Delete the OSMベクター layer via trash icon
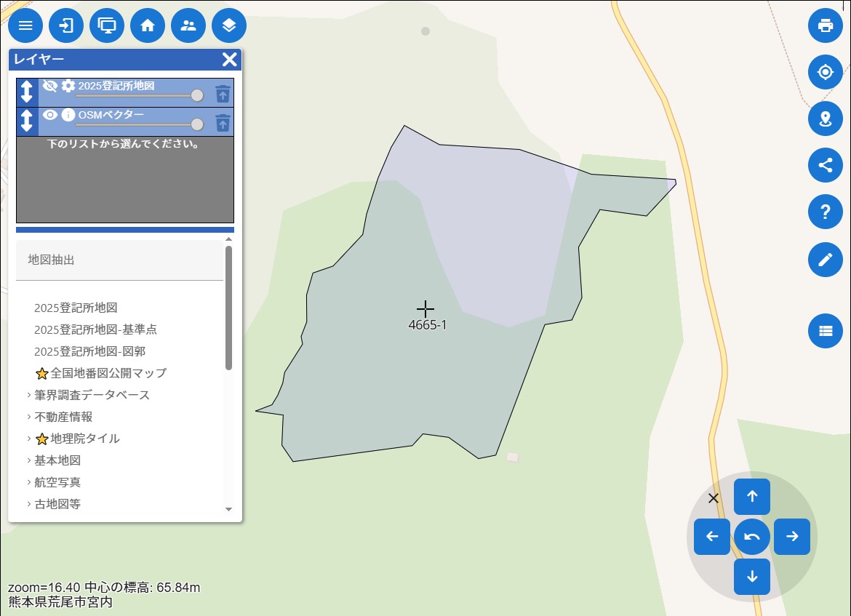 [x=223, y=122]
